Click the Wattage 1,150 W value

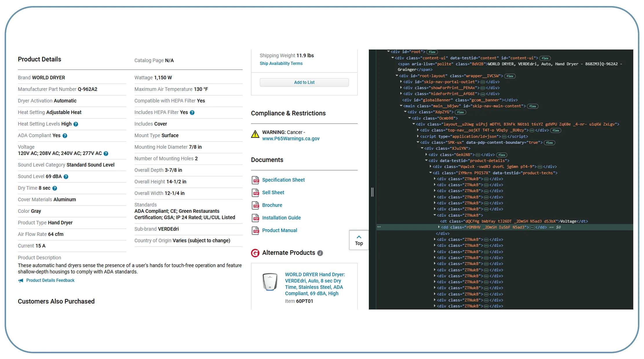(163, 78)
